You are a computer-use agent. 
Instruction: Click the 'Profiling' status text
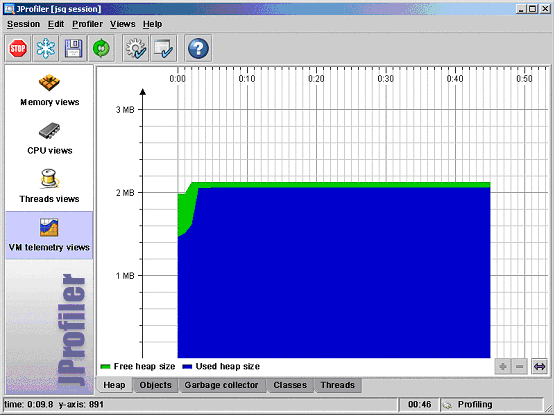point(475,404)
